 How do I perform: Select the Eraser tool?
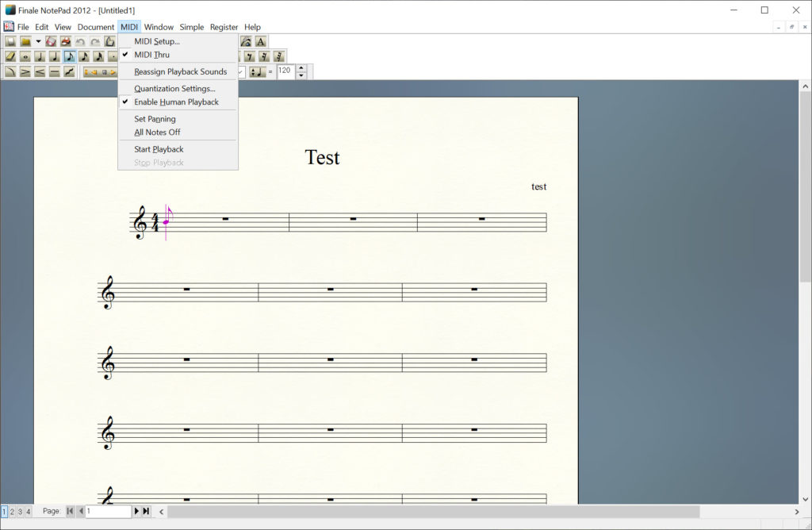point(10,56)
